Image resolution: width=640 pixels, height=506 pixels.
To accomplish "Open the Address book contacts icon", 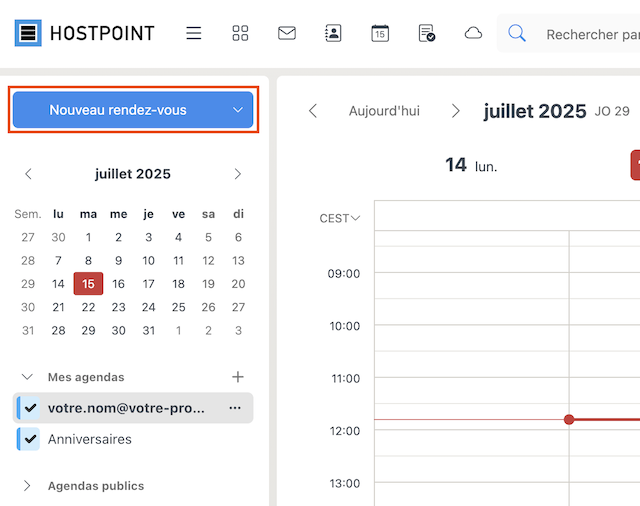I will point(333,33).
